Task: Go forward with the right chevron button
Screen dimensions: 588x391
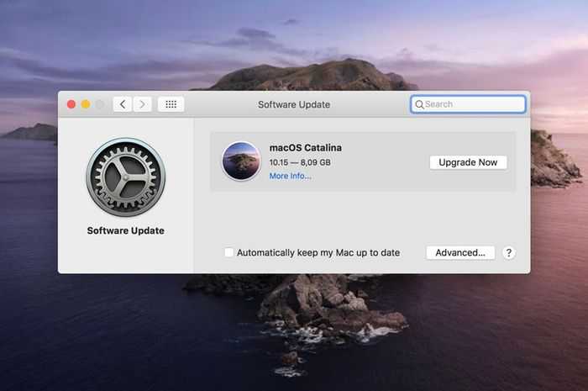Action: tap(142, 104)
